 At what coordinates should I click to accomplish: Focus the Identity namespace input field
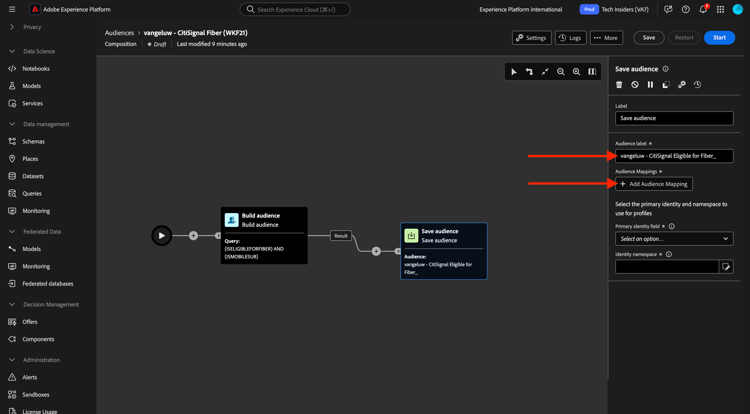667,267
